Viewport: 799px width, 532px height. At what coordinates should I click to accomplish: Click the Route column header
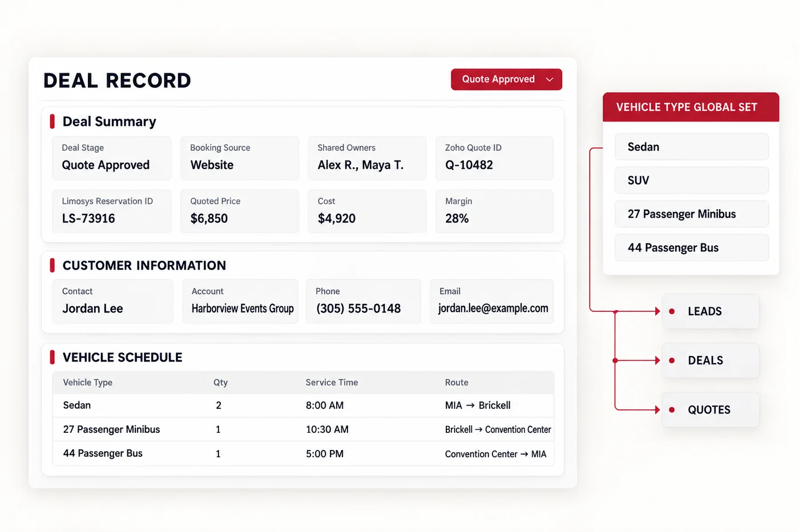pos(457,383)
